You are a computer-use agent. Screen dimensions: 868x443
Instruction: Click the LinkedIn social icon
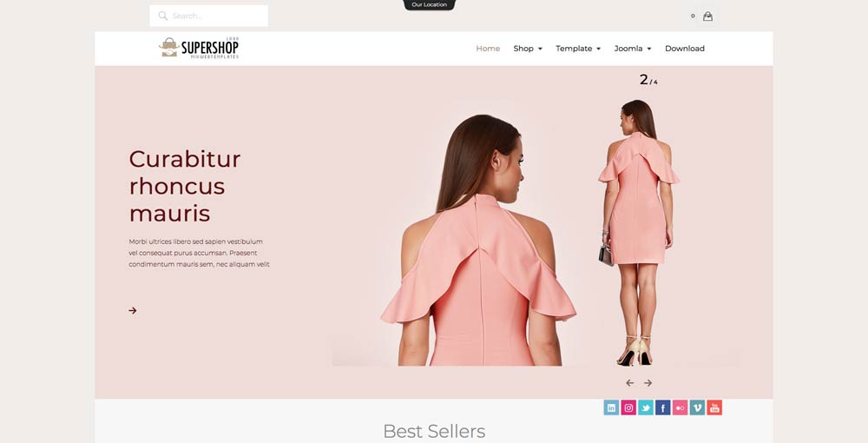(611, 408)
